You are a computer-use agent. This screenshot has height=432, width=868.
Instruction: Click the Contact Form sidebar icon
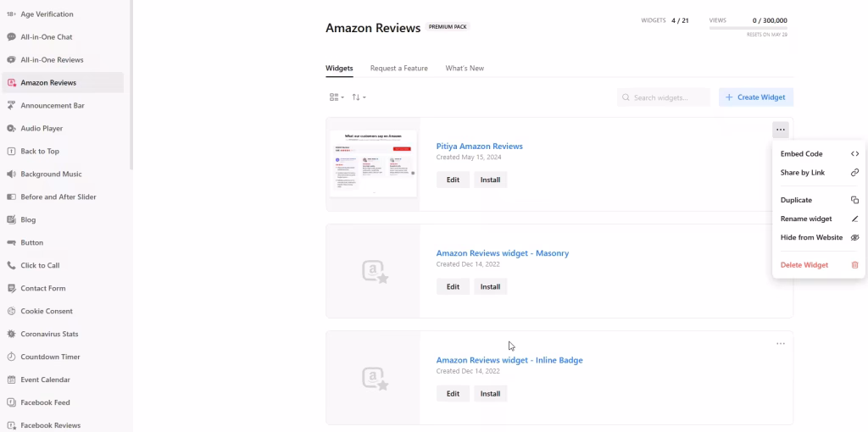coord(11,288)
